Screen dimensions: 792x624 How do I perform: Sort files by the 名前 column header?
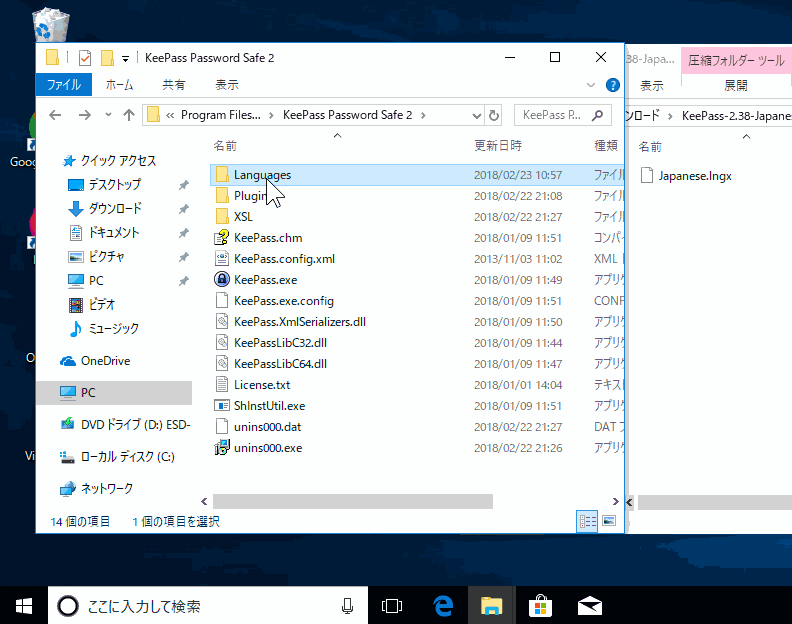pos(225,146)
